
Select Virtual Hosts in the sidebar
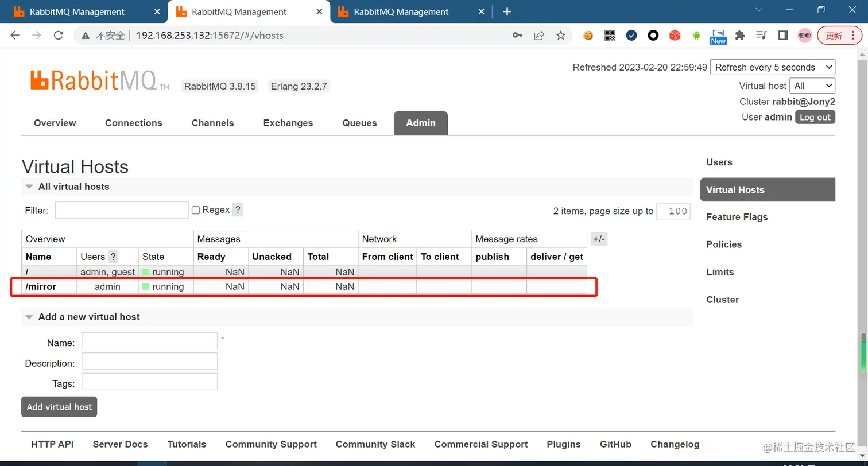(768, 189)
